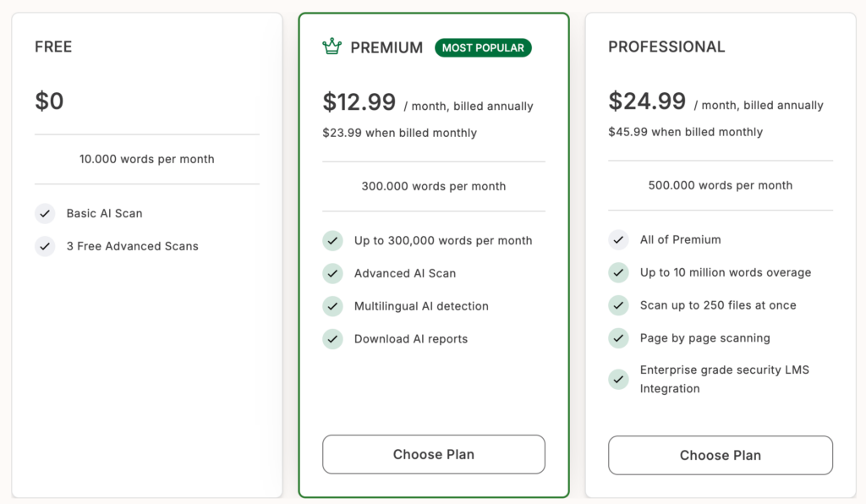
Task: Click checkmark beside 10 million words overage
Action: 618,273
